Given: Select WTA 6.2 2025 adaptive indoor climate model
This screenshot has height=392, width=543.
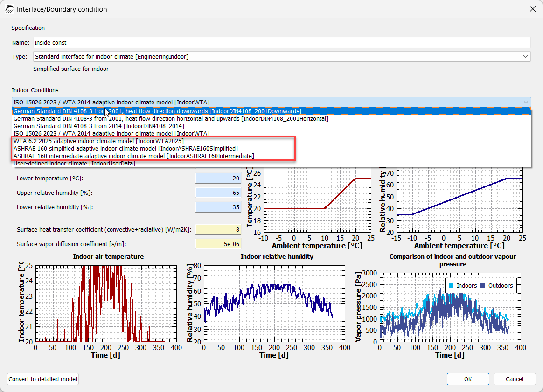Looking at the screenshot, I should tap(271, 141).
